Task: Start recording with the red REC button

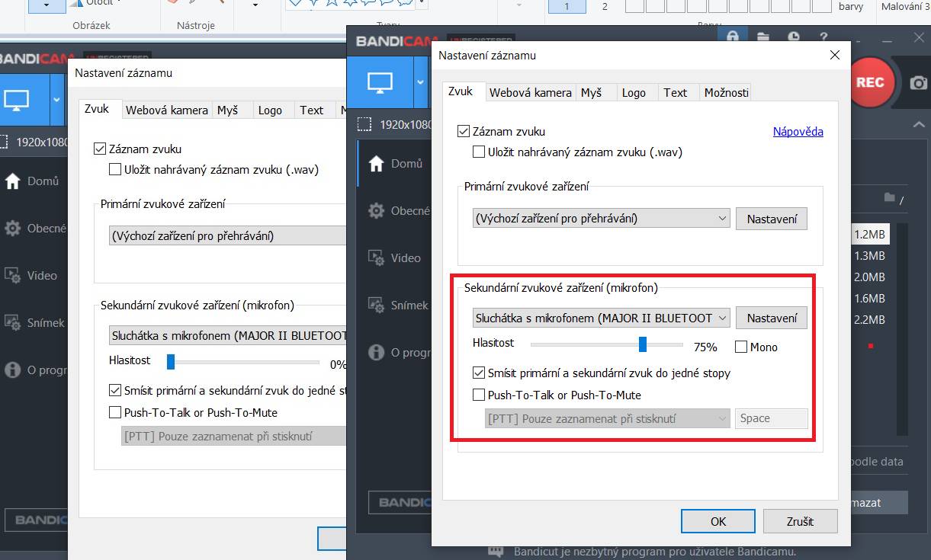Action: coord(870,83)
